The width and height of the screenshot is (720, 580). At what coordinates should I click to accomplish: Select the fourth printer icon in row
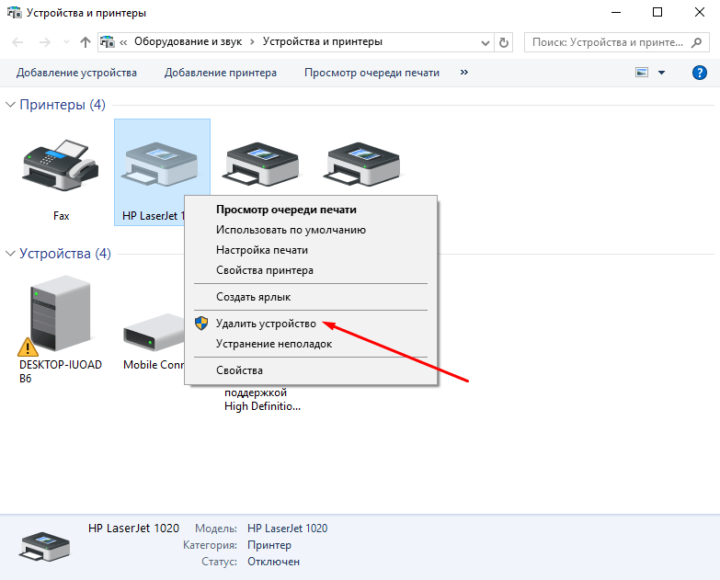[x=360, y=162]
